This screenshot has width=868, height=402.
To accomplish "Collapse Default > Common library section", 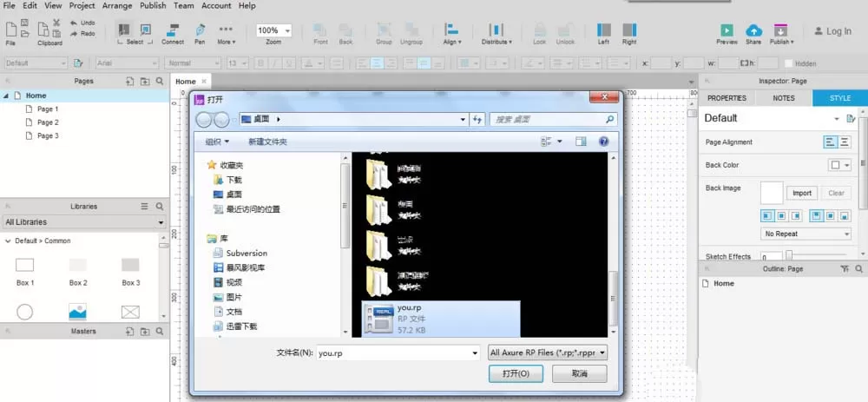I will pos(9,241).
